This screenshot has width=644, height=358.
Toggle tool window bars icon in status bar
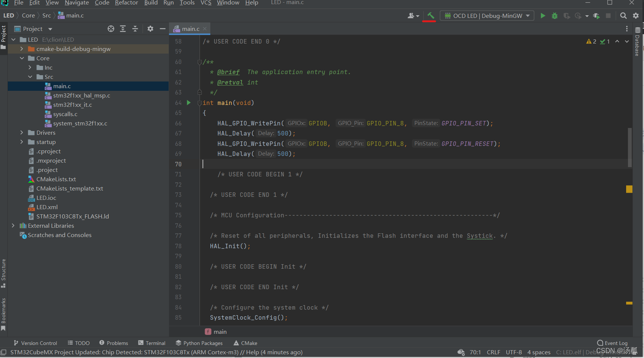(4, 352)
